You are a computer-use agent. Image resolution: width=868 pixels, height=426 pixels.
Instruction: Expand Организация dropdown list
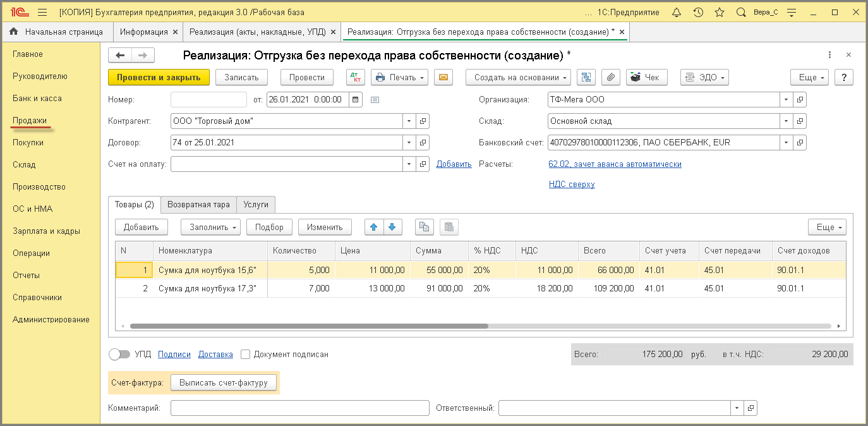(786, 99)
